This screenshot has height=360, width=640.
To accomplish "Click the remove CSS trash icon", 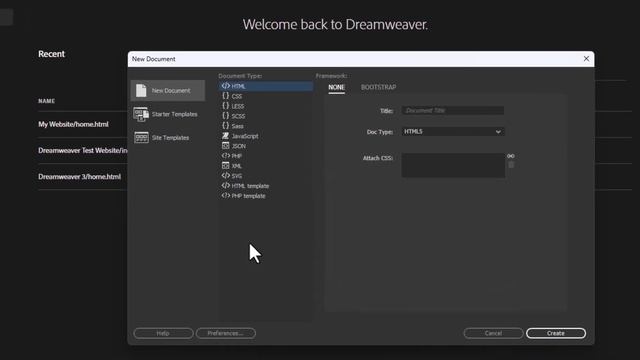I will point(511,164).
